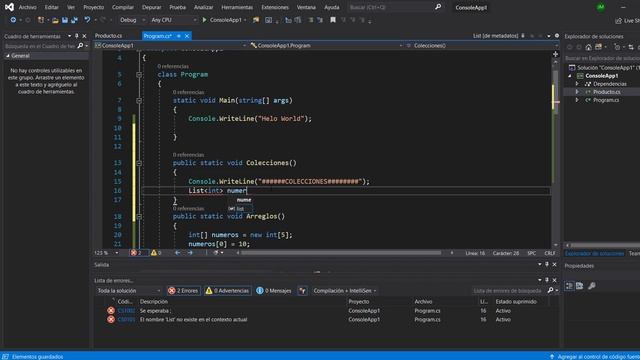The image size is (640, 360).
Task: Click the pin icon on Program.cs tab
Action: point(178,36)
